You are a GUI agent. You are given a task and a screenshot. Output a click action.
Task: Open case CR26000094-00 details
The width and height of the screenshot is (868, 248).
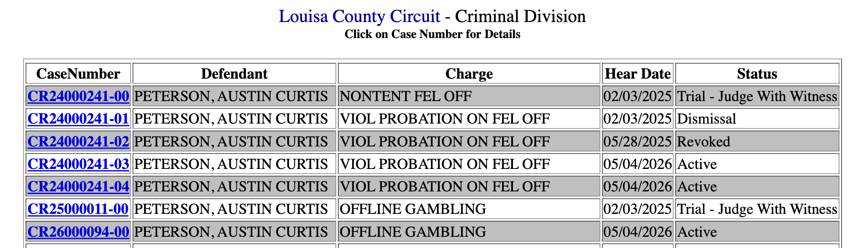tap(78, 232)
